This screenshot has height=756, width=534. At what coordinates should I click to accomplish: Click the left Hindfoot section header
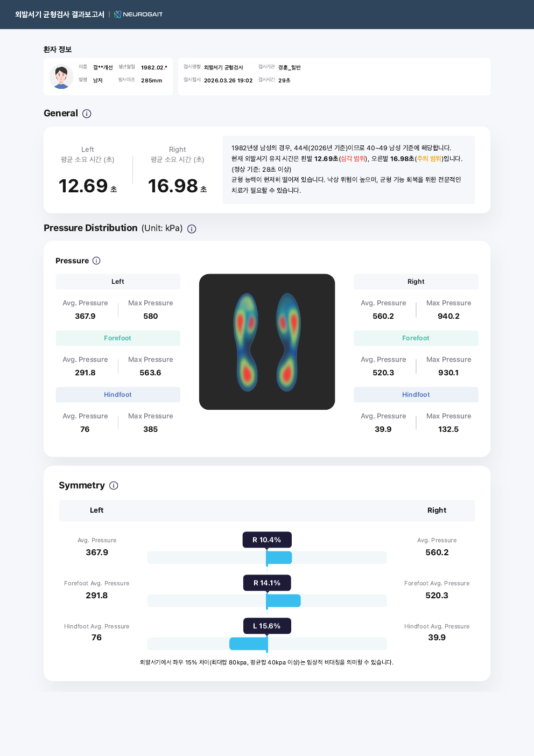pyautogui.click(x=118, y=395)
